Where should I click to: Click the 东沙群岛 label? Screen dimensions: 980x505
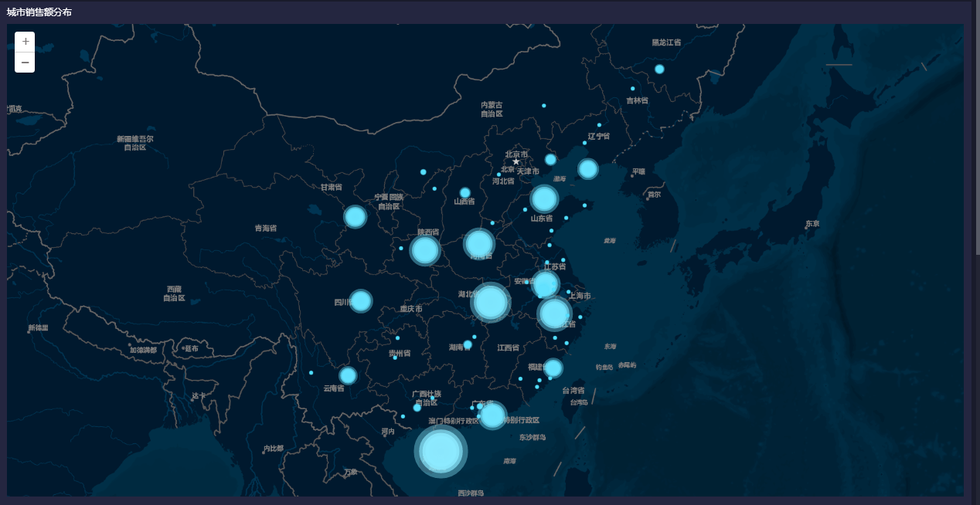(533, 437)
